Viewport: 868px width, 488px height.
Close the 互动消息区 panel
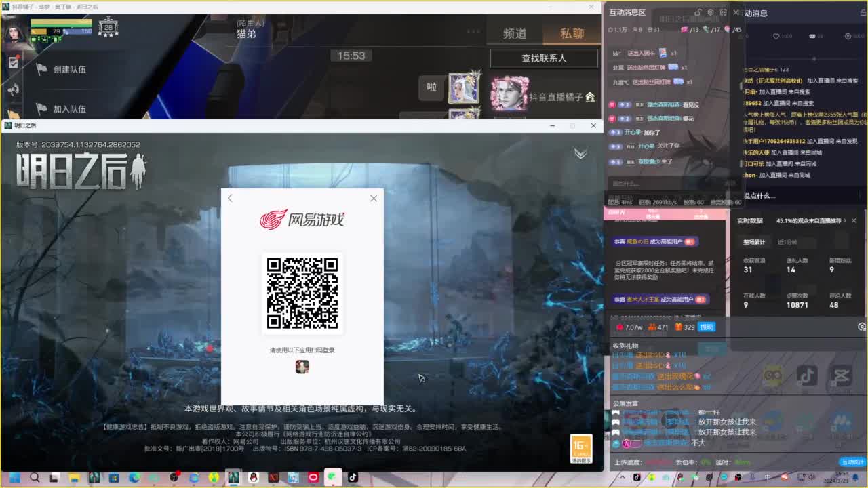point(736,12)
